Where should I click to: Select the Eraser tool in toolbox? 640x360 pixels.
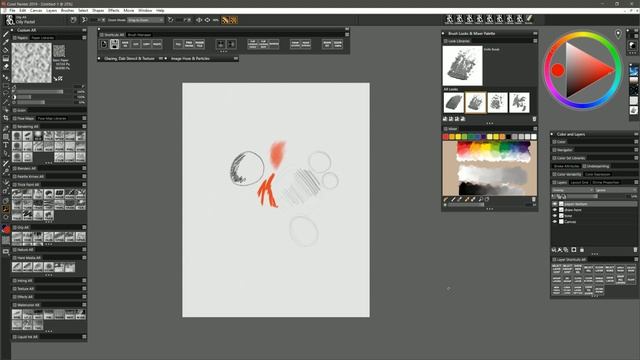pos(6,67)
